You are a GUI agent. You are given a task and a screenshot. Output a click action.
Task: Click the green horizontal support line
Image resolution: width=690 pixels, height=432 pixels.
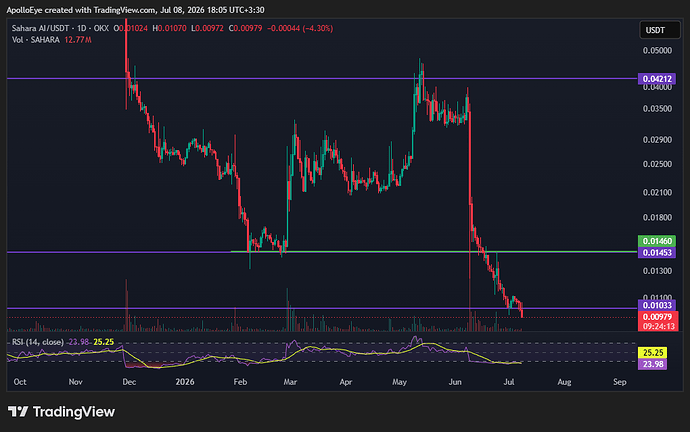434,251
